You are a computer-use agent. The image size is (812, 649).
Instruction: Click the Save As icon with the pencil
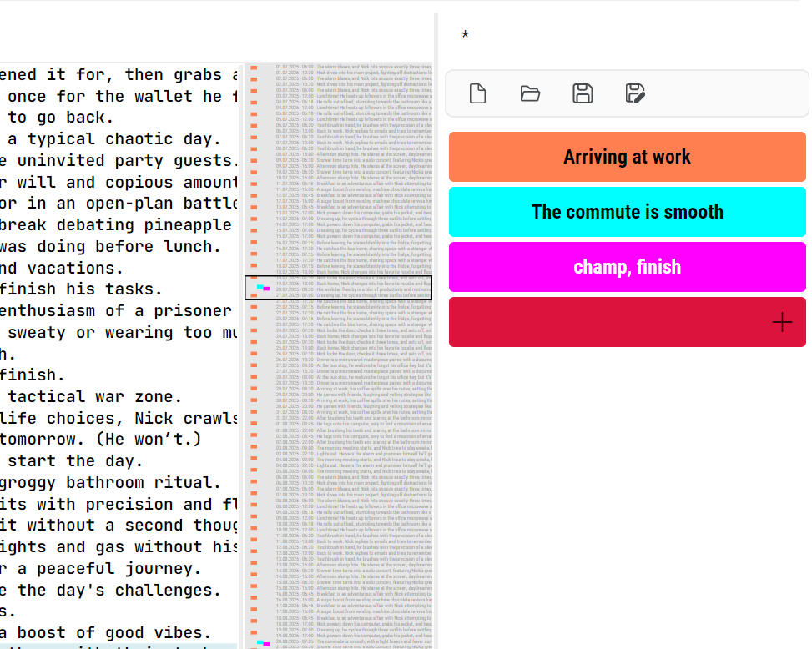tap(634, 93)
